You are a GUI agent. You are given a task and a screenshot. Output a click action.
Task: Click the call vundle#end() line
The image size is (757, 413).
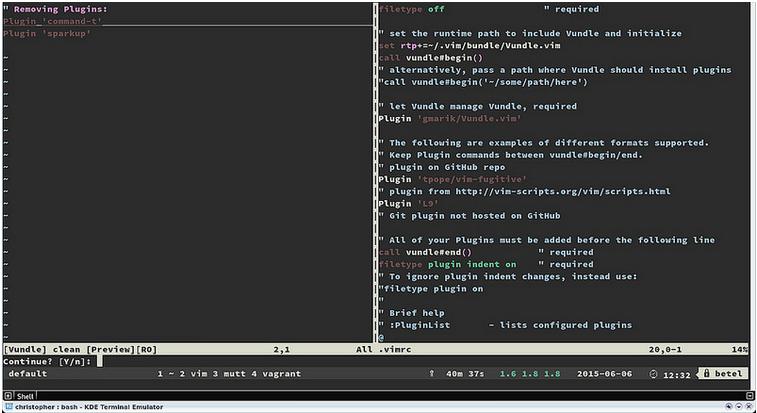[x=425, y=252]
